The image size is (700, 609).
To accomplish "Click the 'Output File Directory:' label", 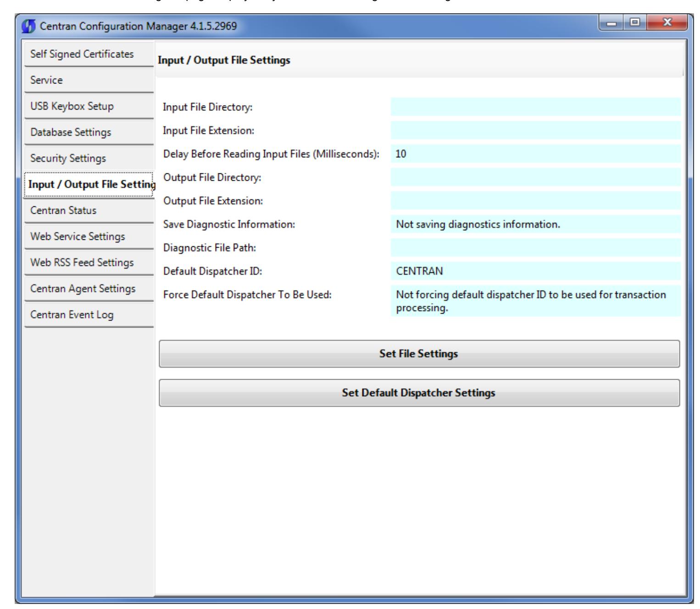I will [212, 177].
